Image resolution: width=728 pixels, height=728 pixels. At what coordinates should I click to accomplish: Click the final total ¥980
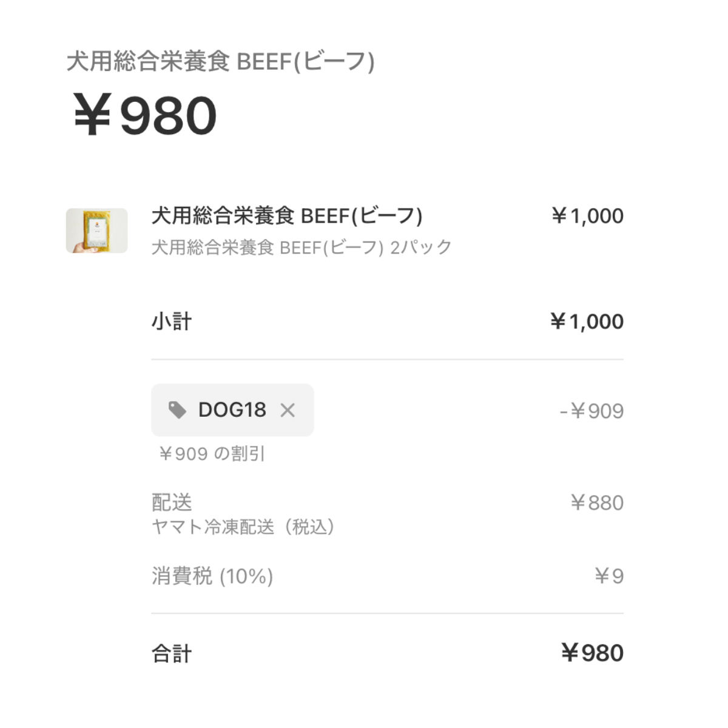[592, 653]
